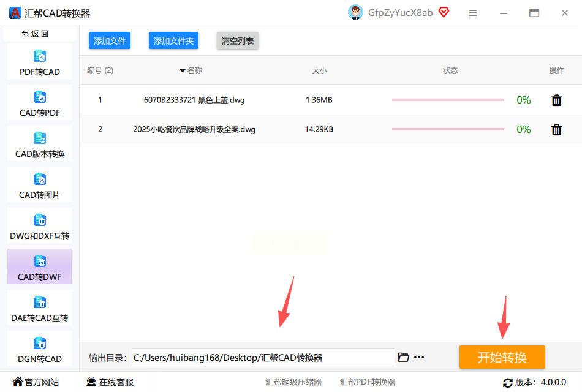Image resolution: width=582 pixels, height=392 pixels.
Task: Click the 大小 column header
Action: 319,70
